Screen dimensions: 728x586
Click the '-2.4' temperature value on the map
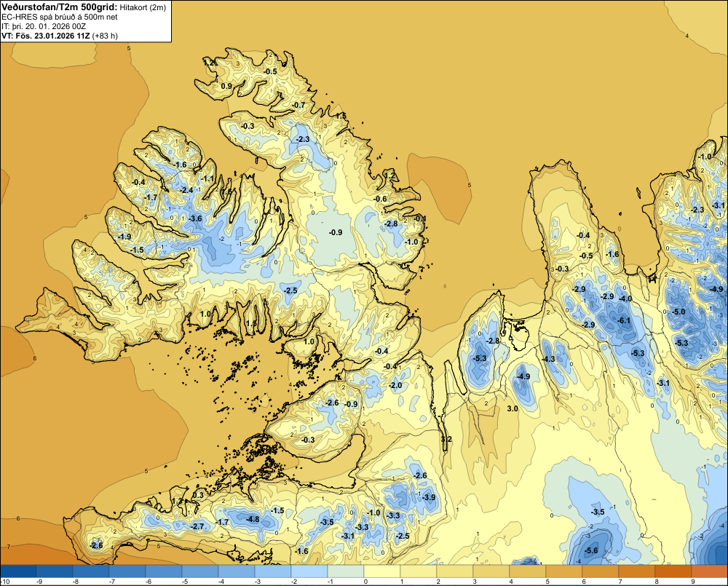click(186, 190)
